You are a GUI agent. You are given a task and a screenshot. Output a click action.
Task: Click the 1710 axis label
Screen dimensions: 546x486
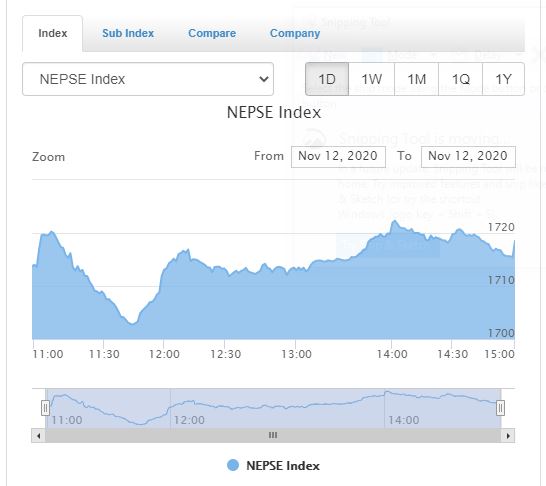(x=501, y=280)
